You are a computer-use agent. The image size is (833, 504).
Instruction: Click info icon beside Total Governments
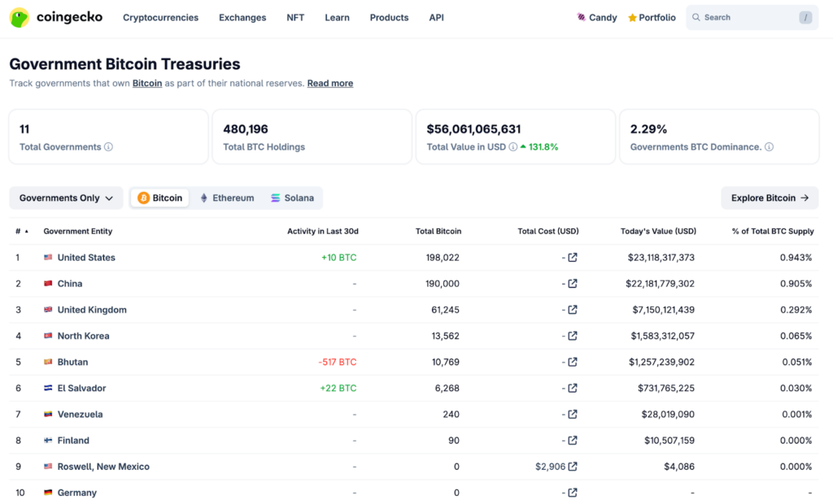point(108,147)
